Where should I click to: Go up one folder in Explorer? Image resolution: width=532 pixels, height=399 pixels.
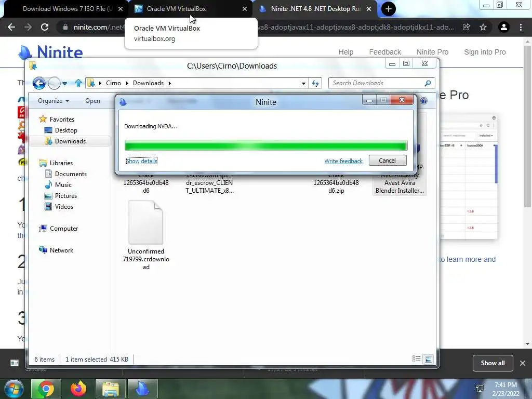[x=78, y=83]
